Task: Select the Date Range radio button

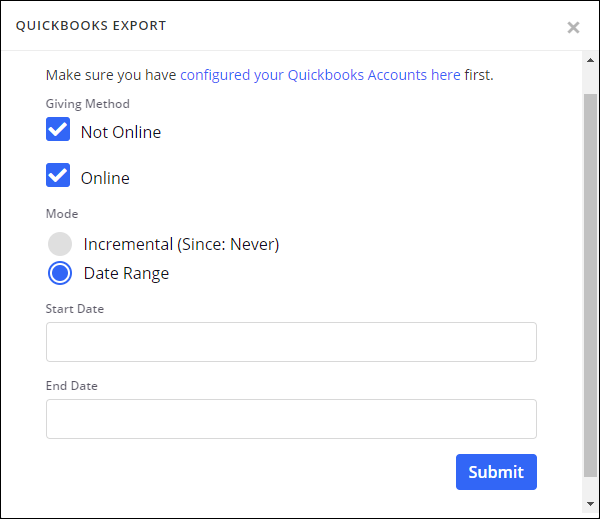Action: click(x=60, y=273)
